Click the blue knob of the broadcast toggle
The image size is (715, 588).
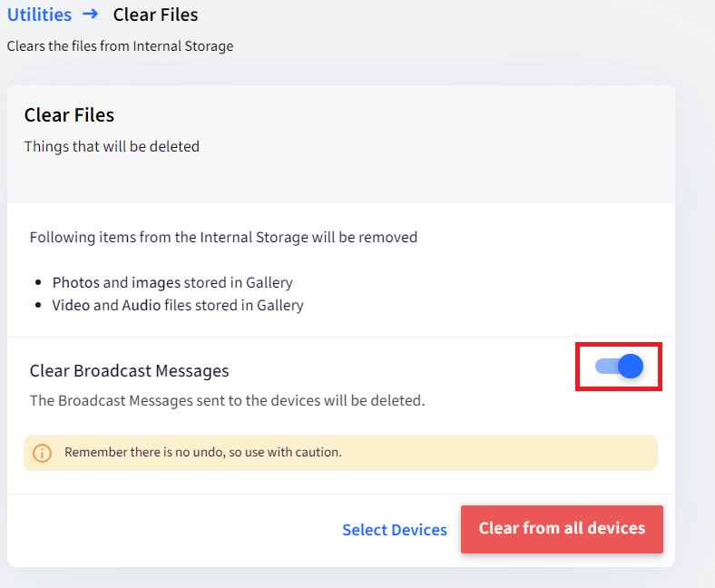click(x=631, y=367)
